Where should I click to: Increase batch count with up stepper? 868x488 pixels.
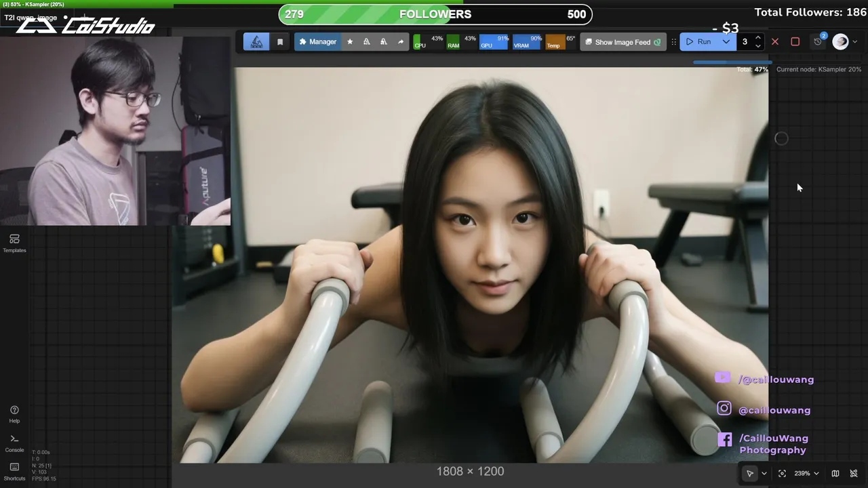pyautogui.click(x=758, y=38)
